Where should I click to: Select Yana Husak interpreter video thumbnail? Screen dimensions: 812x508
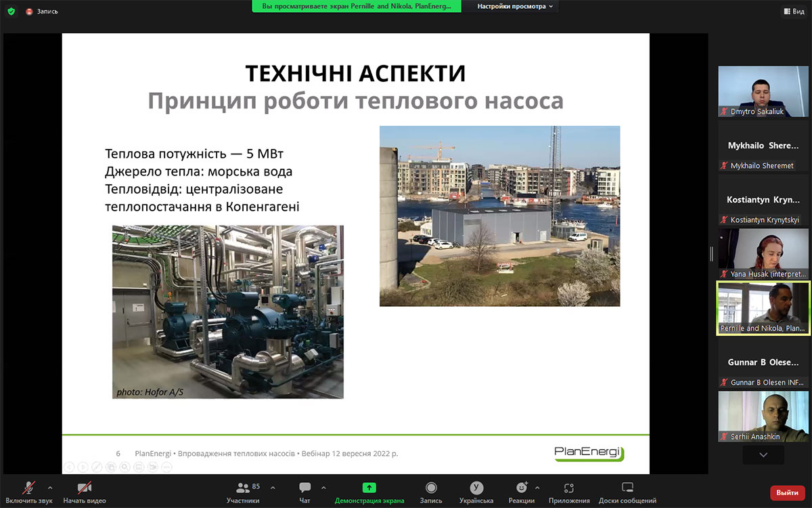point(763,254)
